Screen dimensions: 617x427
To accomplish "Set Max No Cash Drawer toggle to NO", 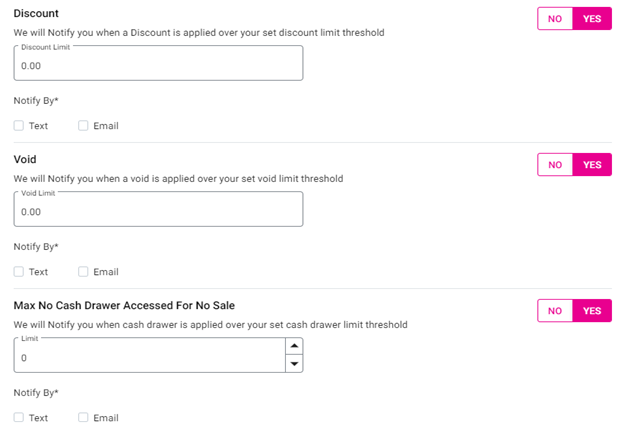I will click(x=555, y=311).
